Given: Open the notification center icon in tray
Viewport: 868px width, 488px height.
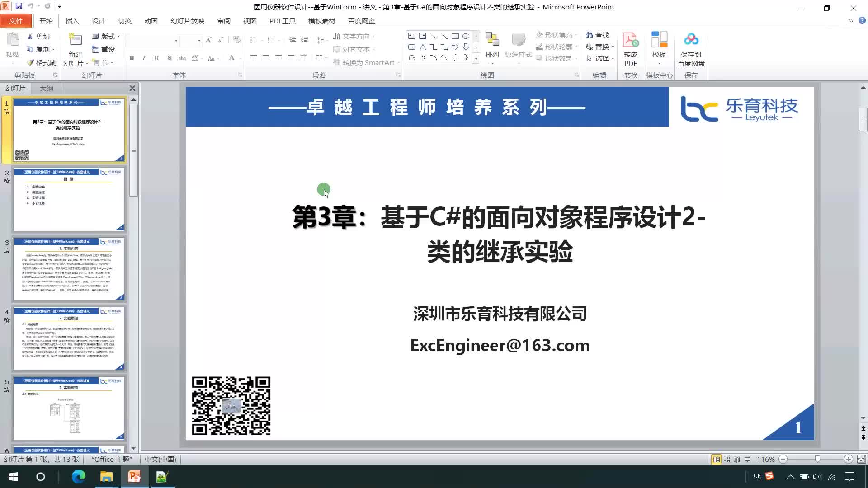Looking at the screenshot, I should [850, 477].
